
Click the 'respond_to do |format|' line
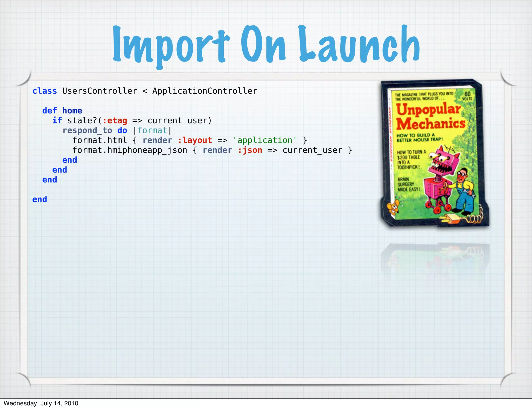[x=117, y=131]
